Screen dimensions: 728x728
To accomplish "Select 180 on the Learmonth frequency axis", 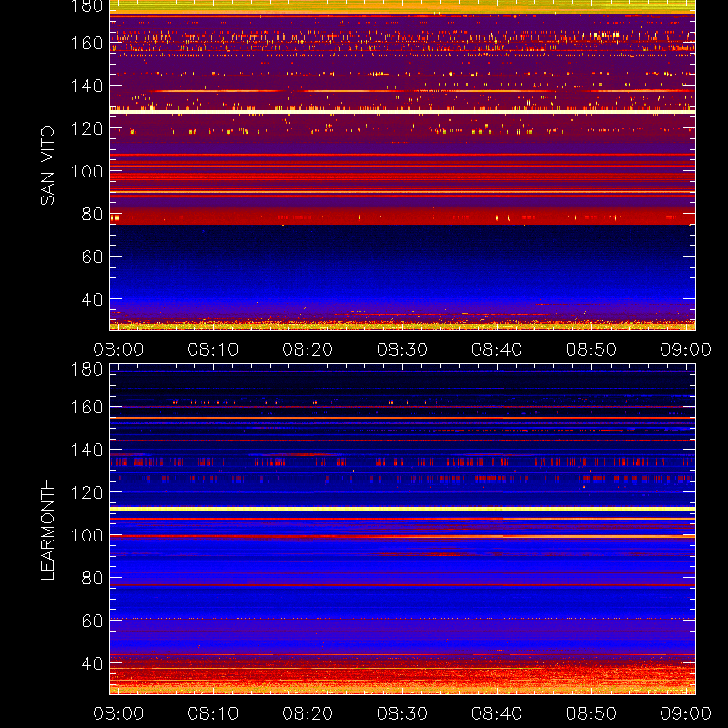I will [86, 369].
